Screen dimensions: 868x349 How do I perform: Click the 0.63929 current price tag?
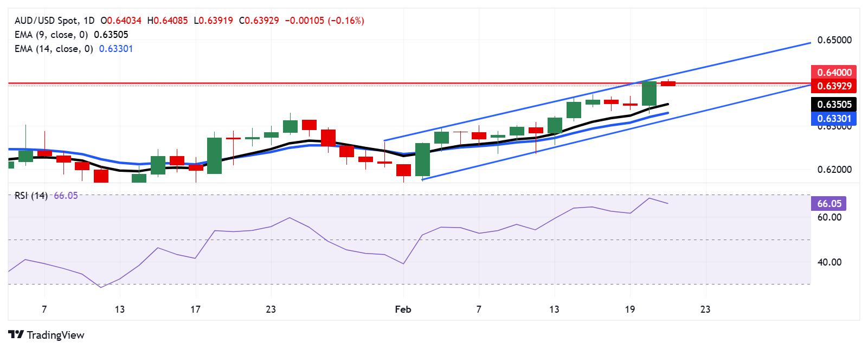point(834,86)
